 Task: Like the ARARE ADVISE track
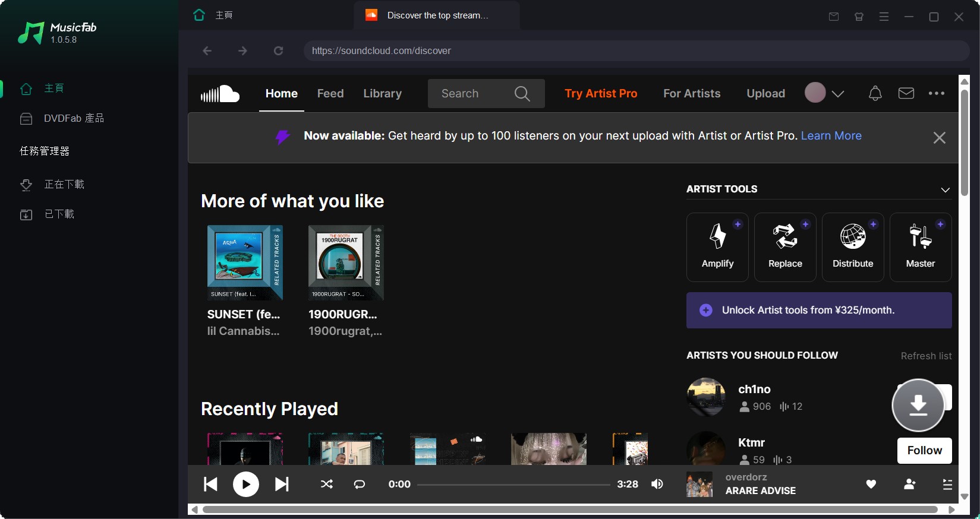(871, 484)
